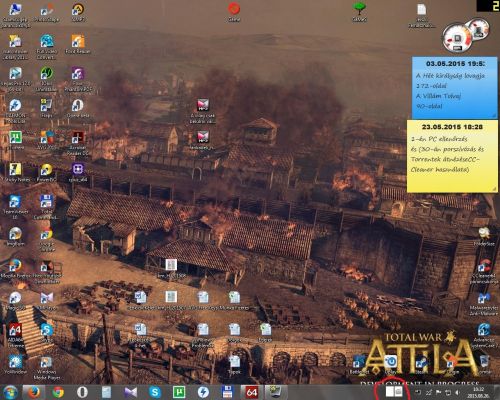Click the Windows Start button
Image resolution: width=500 pixels, height=400 pixels.
point(10,392)
